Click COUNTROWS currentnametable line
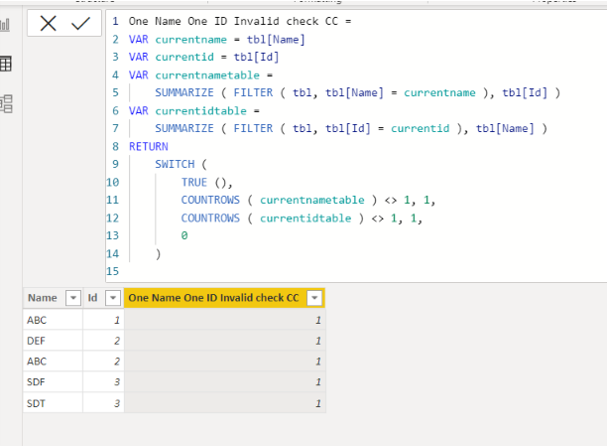The height and width of the screenshot is (446, 607). tap(308, 200)
